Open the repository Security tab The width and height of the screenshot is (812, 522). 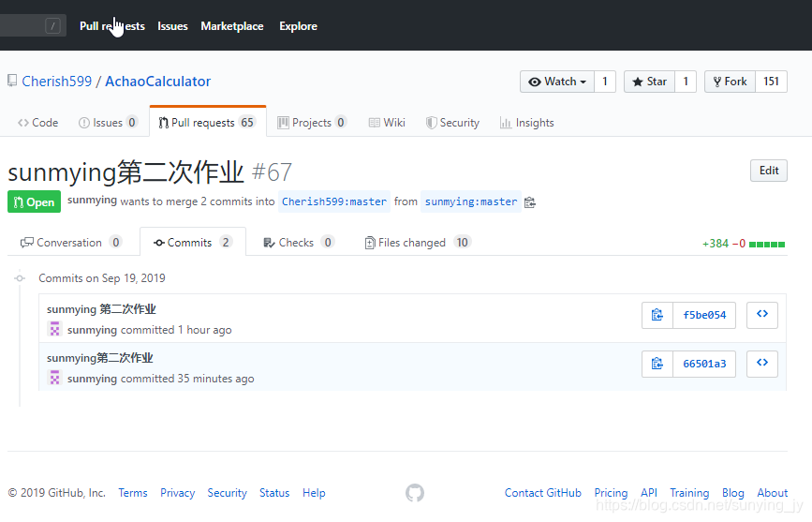[x=452, y=123]
